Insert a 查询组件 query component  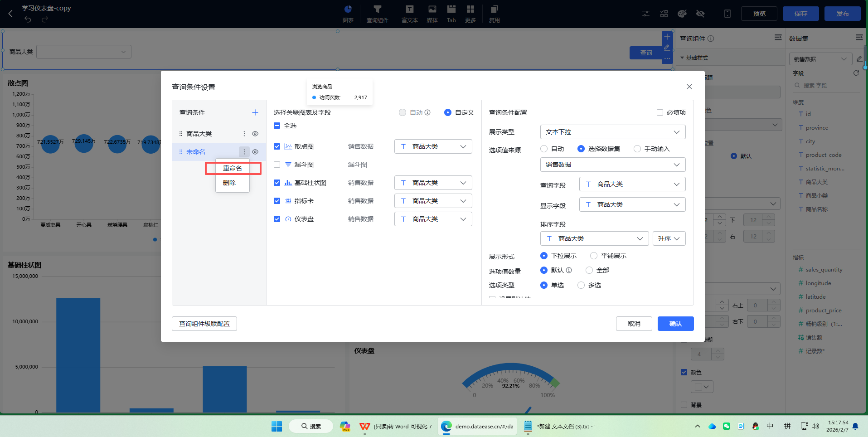378,14
